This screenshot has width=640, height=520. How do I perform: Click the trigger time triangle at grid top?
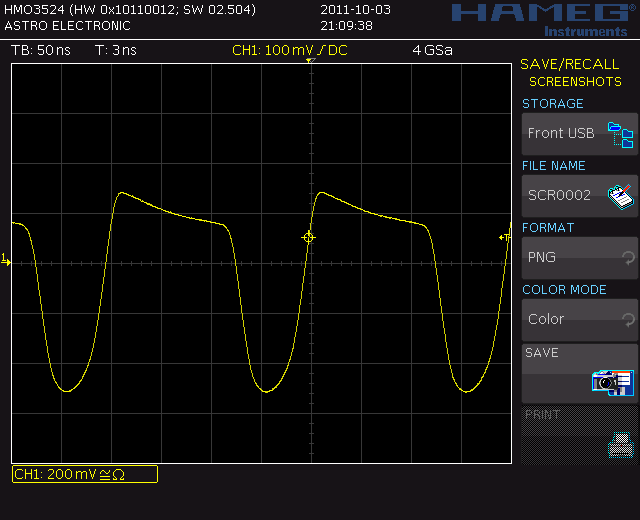click(x=310, y=62)
